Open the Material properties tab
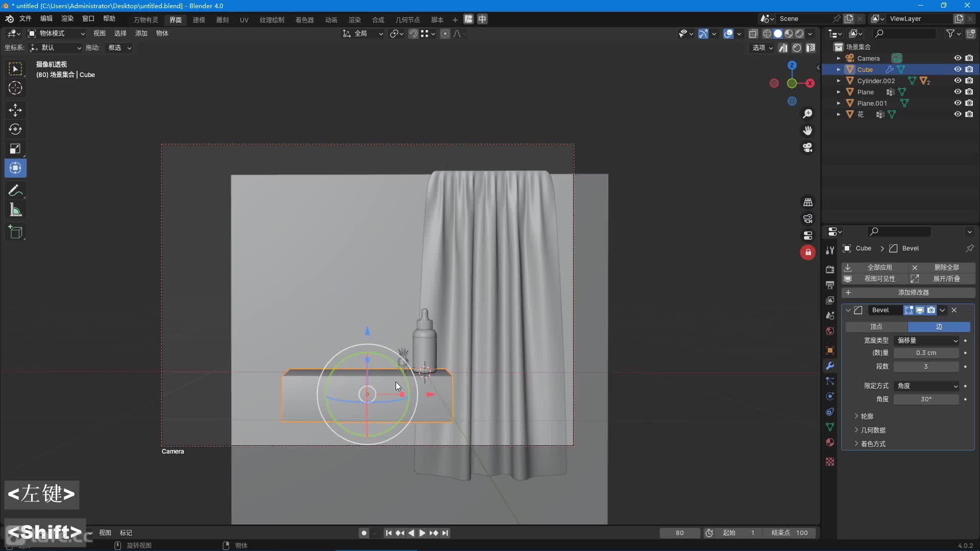 click(x=830, y=442)
